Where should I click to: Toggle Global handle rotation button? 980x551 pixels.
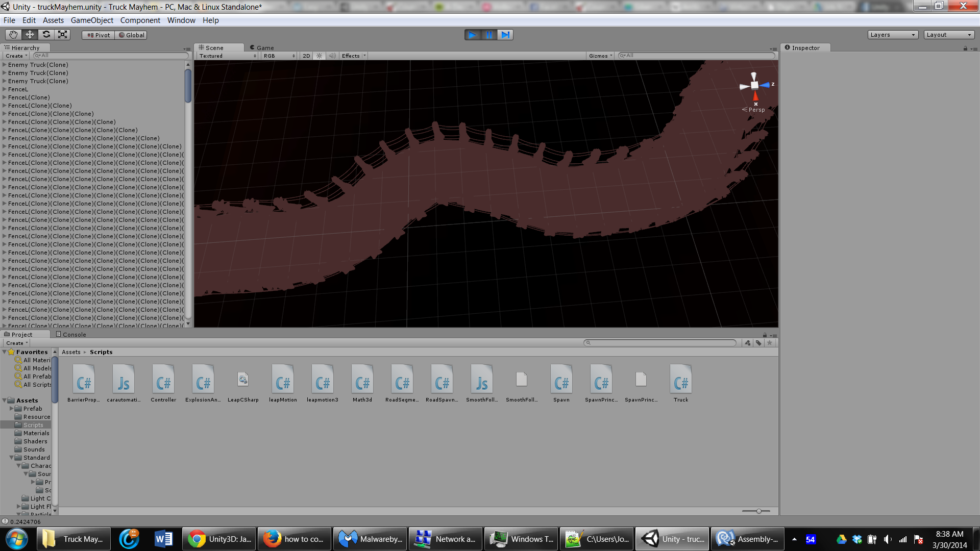point(131,35)
